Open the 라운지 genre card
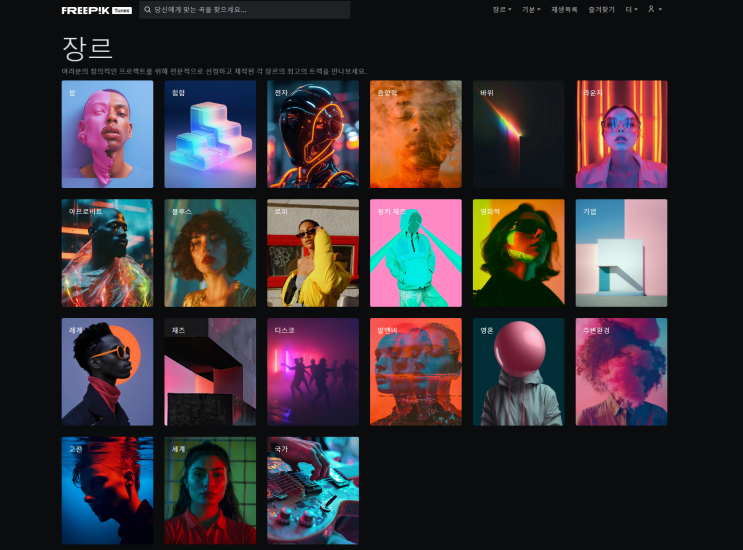This screenshot has height=550, width=743. coord(622,134)
